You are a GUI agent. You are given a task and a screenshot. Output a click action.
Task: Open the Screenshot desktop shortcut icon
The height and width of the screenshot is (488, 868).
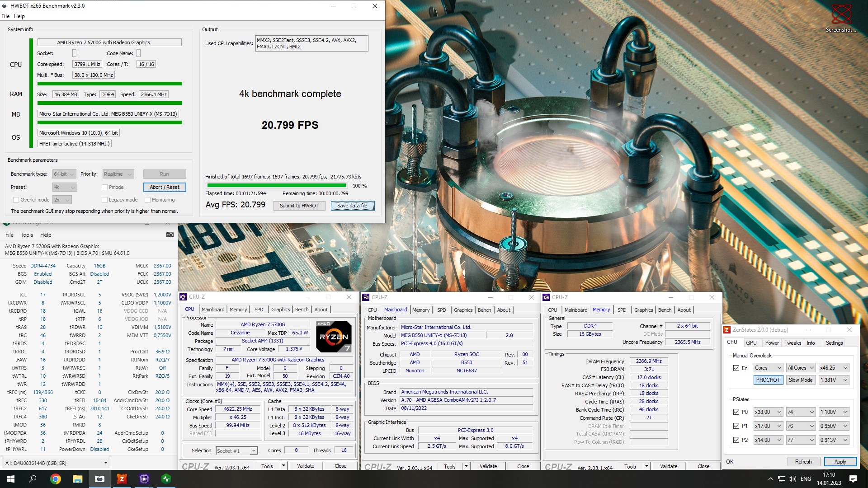[x=841, y=18]
